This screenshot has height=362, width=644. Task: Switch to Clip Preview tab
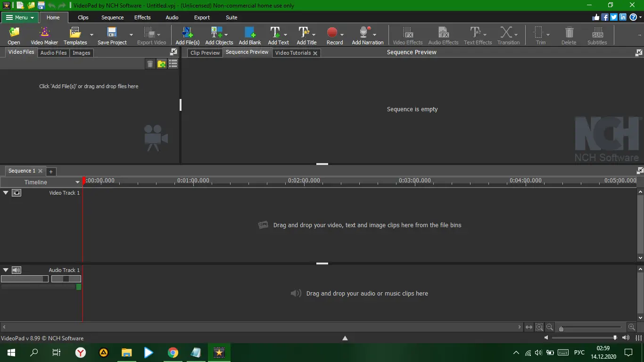(x=205, y=53)
